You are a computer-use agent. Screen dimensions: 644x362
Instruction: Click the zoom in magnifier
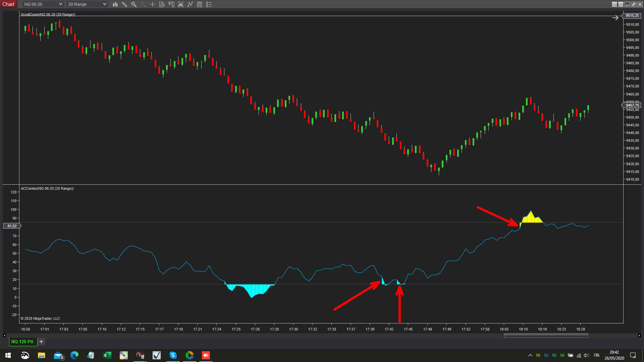pos(133,4)
